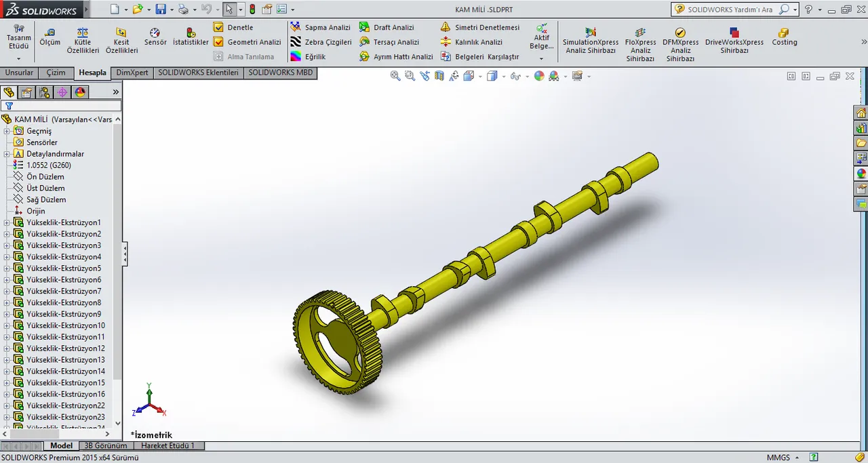Open the Options checklist icon

[x=283, y=9]
